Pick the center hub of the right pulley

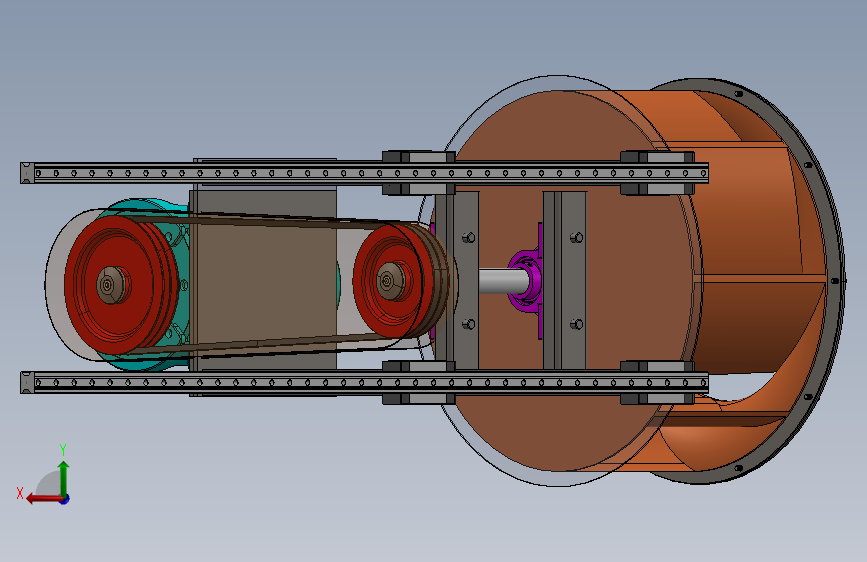390,281
